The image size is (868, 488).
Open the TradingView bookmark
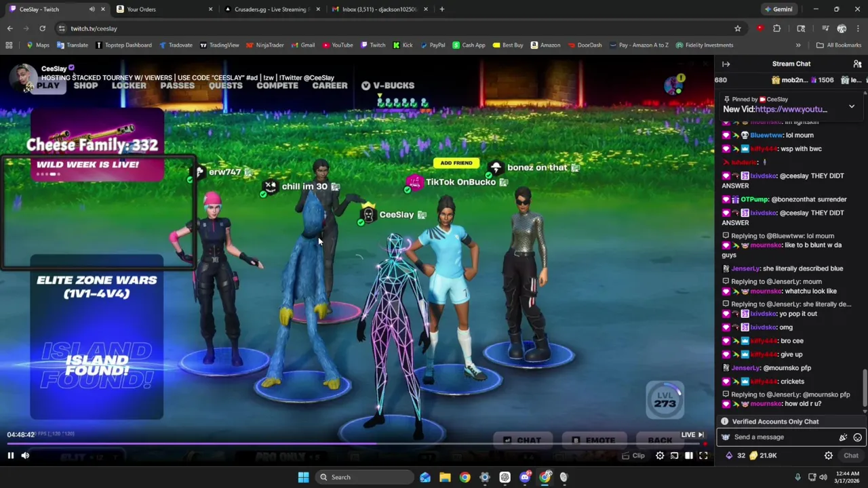coord(219,45)
